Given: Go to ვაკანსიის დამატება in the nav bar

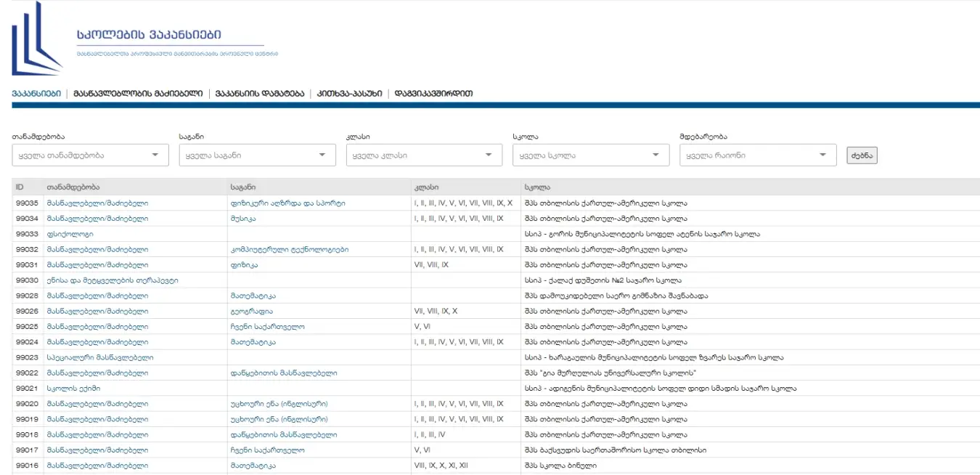Looking at the screenshot, I should [260, 94].
